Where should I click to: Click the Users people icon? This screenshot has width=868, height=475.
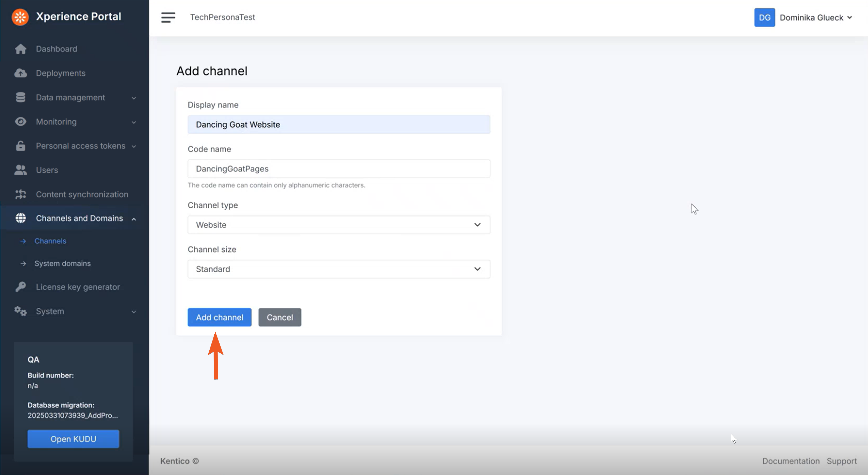coord(20,170)
